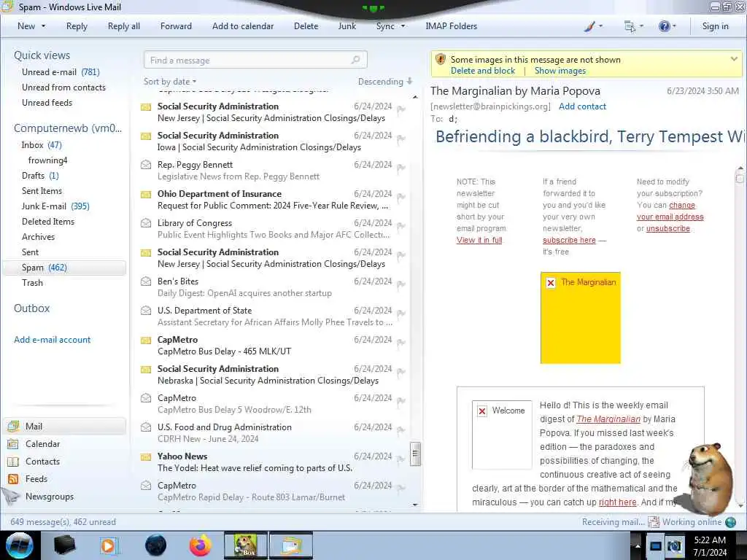The width and height of the screenshot is (747, 560).
Task: Click Add to calendar in the toolbar
Action: [243, 26]
